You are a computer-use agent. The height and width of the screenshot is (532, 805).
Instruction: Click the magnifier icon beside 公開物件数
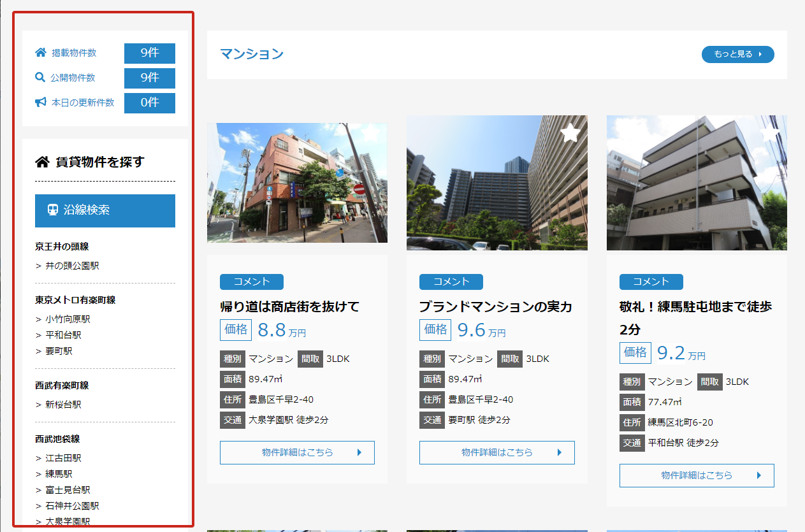tap(40, 78)
